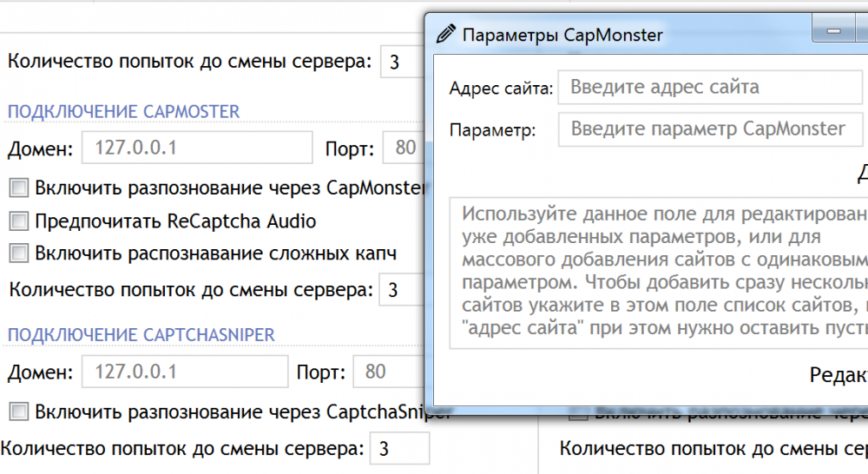Viewport: 868px width, 474px height.
Task: Select ПОДКЛЮЧЕНИЕ CAPMOSTER section heading
Action: tap(123, 111)
